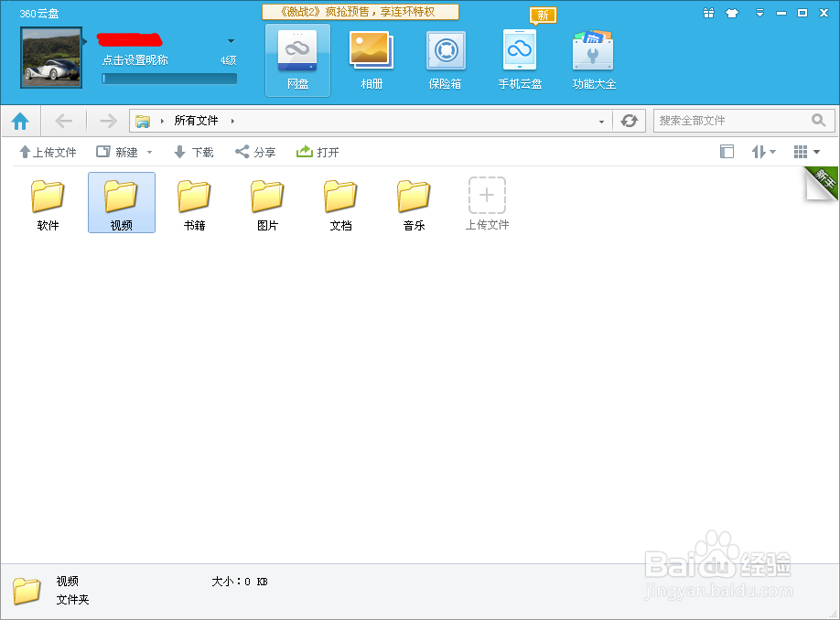Toggle the details panel view icon
The width and height of the screenshot is (840, 620).
point(727,151)
